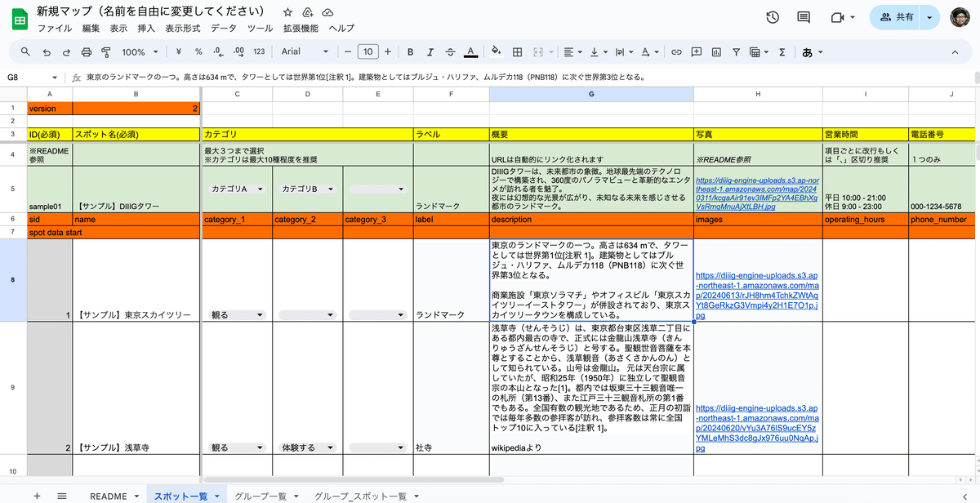Viewport: 980px width, 503px height.
Task: Activate the paint format tool
Action: click(x=106, y=51)
